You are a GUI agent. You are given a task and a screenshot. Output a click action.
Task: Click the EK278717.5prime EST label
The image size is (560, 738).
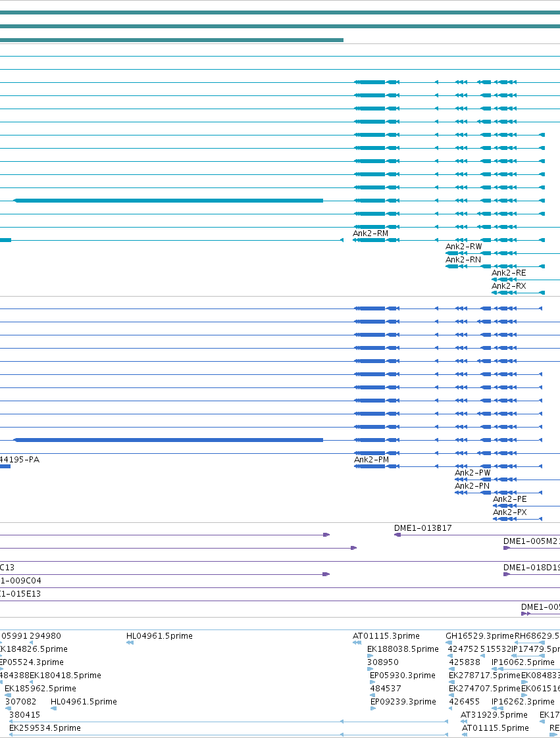(484, 676)
